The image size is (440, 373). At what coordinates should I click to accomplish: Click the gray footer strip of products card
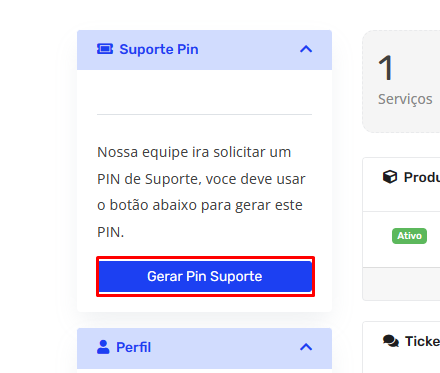[401, 284]
